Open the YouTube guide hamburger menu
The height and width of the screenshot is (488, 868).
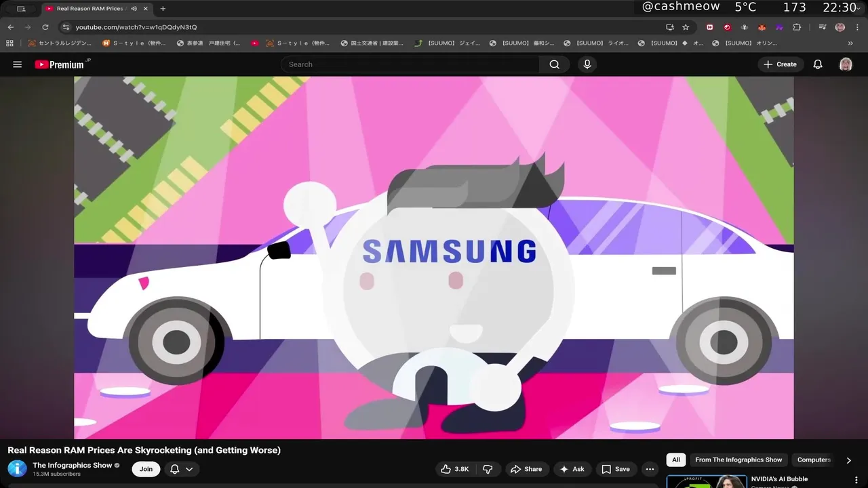pyautogui.click(x=18, y=64)
